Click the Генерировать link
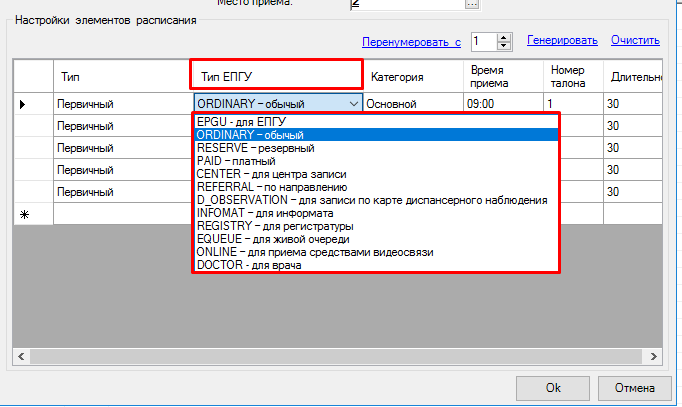The width and height of the screenshot is (682, 407). click(563, 41)
